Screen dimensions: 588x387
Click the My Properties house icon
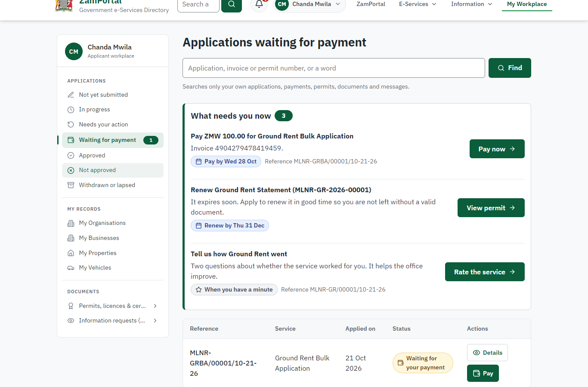71,253
